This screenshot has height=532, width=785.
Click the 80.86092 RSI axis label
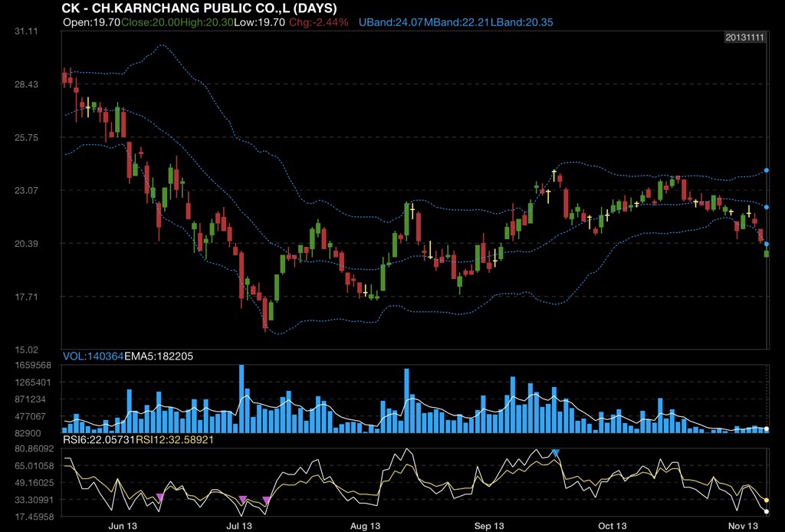click(x=34, y=449)
